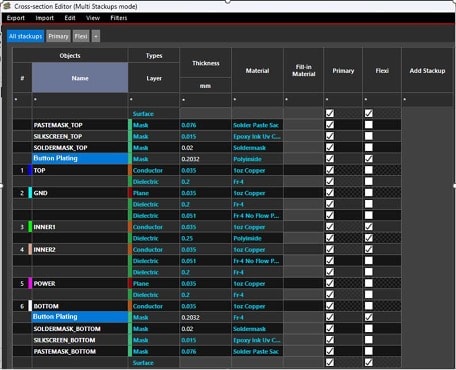Select the PASTEMASK_TOP name cell
This screenshot has width=456, height=370.
(80, 125)
